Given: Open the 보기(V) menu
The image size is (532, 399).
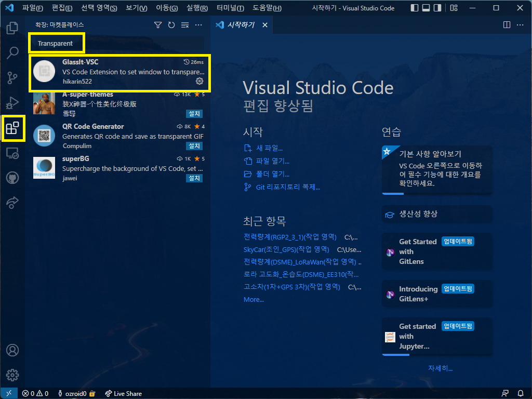Looking at the screenshot, I should (x=137, y=8).
